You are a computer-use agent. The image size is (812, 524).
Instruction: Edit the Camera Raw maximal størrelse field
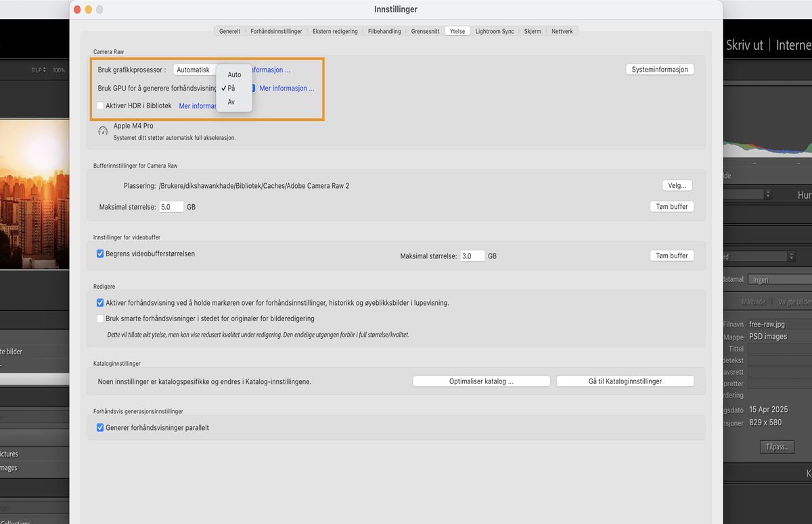171,206
